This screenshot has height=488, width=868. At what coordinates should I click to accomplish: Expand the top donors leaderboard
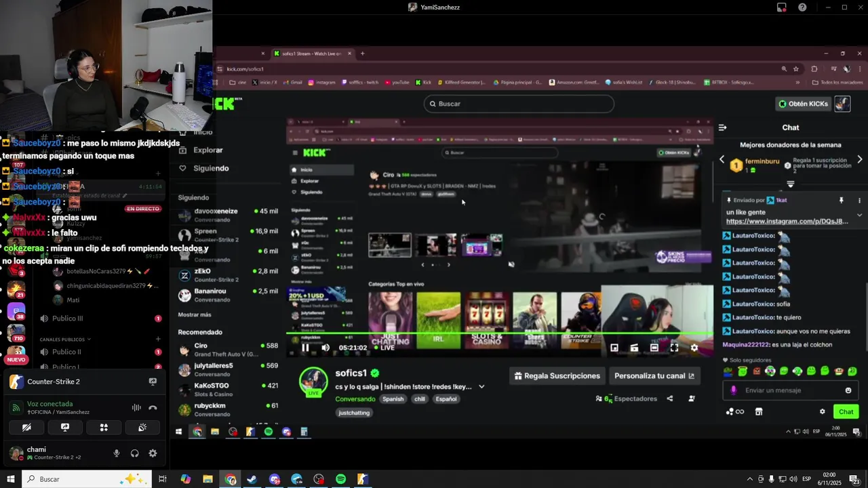coord(791,184)
